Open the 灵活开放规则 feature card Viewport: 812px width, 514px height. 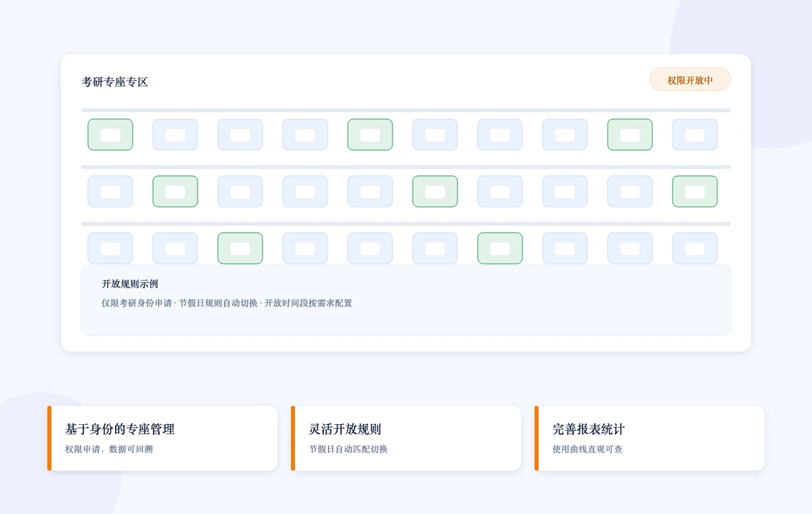[x=406, y=438]
